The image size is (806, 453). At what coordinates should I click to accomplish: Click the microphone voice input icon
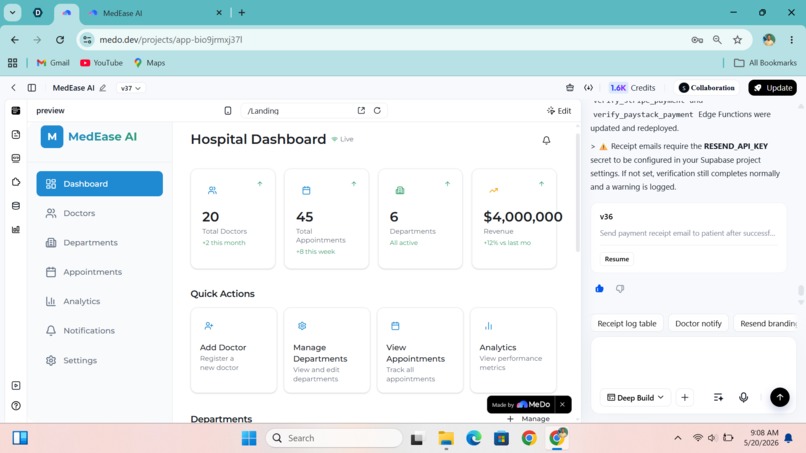(x=743, y=397)
